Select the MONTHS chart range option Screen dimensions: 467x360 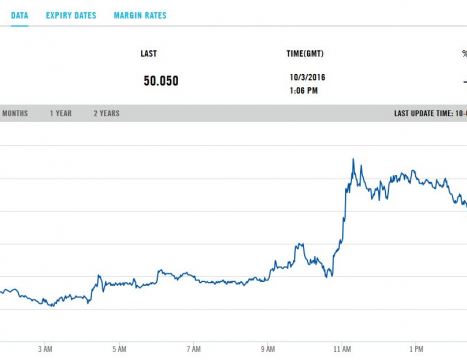(15, 113)
